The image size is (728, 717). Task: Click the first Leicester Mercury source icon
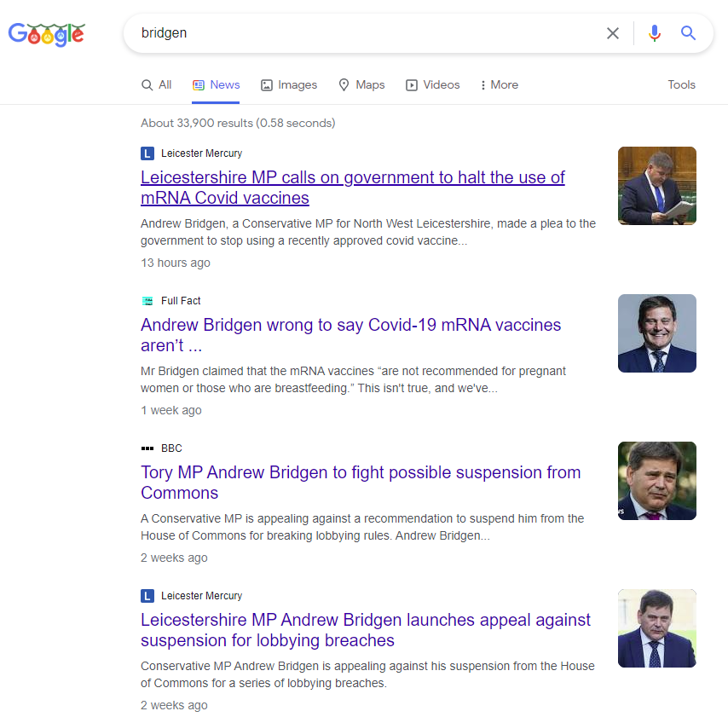point(147,153)
